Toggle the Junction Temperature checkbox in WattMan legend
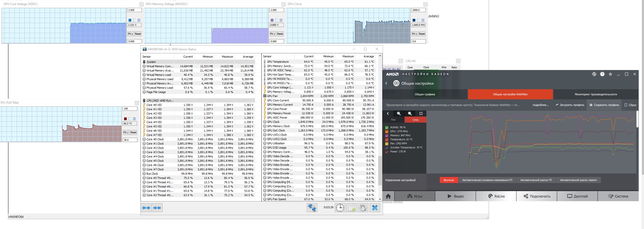Viewport: 644px width, 229px height. [x=387, y=148]
